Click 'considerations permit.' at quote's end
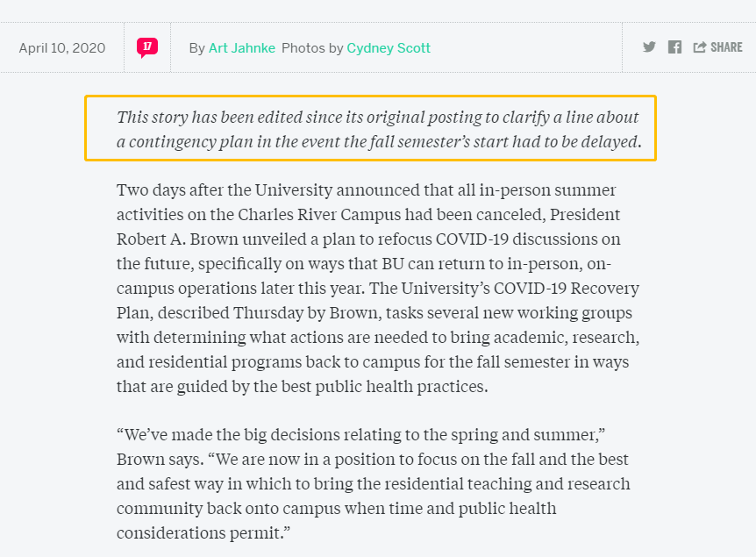The height and width of the screenshot is (557, 756). point(203,533)
